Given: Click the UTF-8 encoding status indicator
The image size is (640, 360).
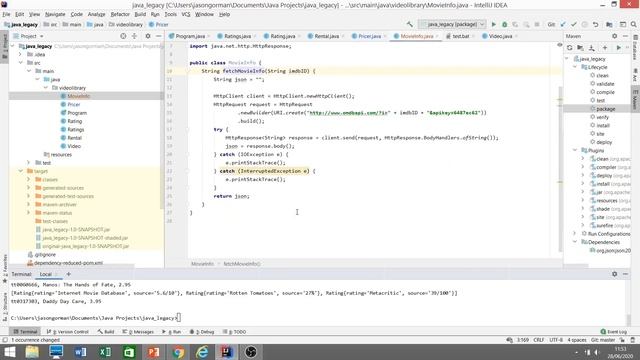Looking at the screenshot, I should point(556,340).
